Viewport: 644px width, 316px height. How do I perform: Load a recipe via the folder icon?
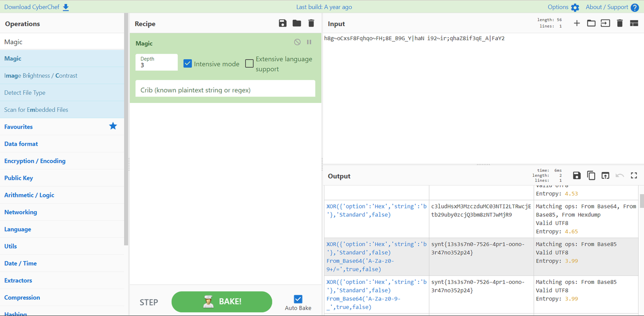click(297, 24)
